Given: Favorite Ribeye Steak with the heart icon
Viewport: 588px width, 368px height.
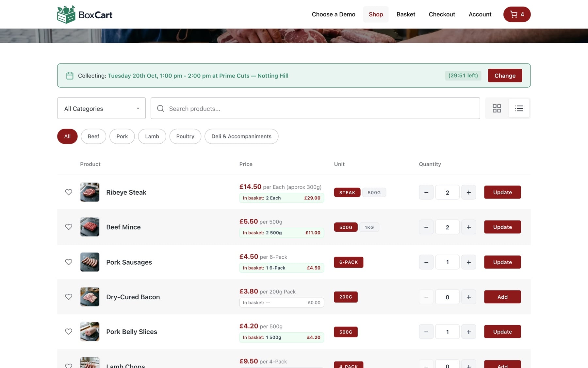Looking at the screenshot, I should pos(69,192).
